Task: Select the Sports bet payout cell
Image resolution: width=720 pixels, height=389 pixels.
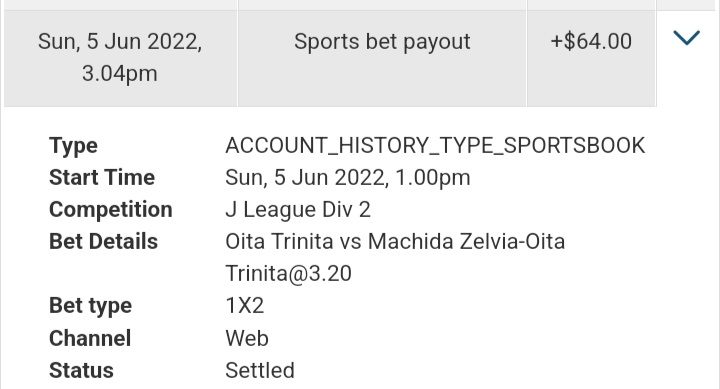Action: pos(382,58)
